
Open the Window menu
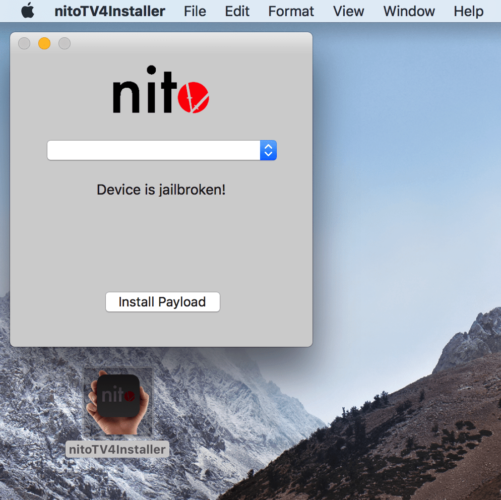[409, 11]
